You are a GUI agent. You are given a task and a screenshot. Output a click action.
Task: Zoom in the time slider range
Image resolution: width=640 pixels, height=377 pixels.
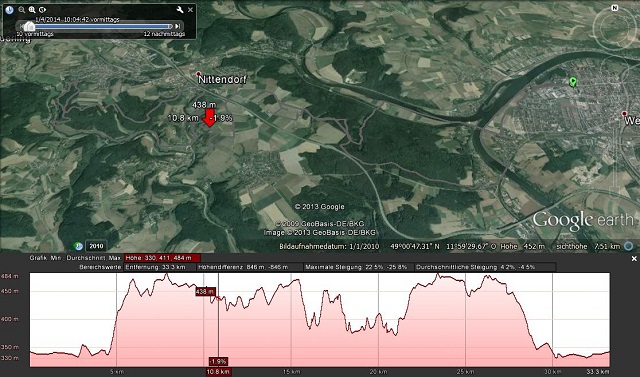[x=32, y=10]
